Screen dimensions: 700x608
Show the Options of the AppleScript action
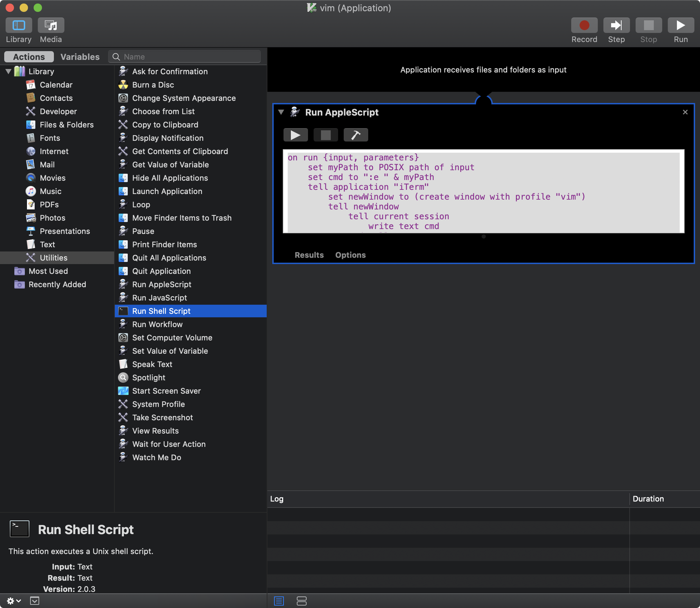click(x=350, y=255)
